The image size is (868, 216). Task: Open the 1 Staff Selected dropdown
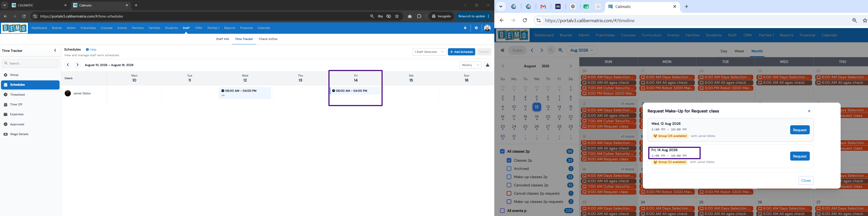429,52
